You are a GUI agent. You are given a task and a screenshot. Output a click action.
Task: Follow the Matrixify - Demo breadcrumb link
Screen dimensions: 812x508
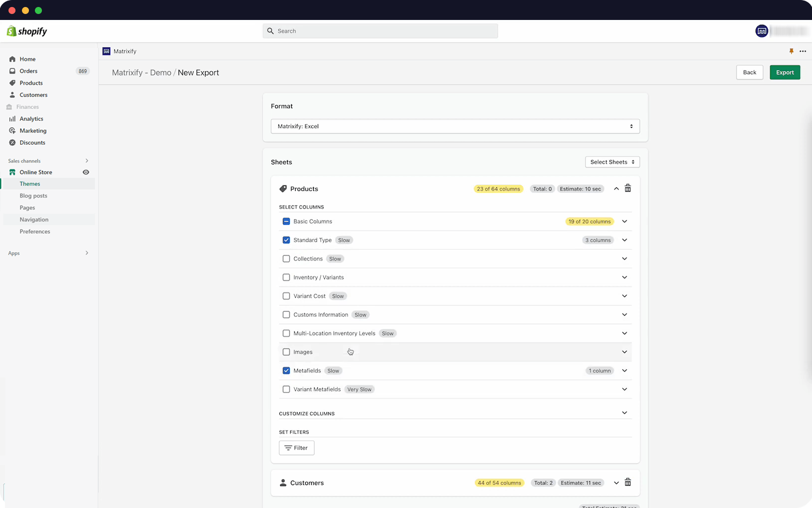click(142, 73)
